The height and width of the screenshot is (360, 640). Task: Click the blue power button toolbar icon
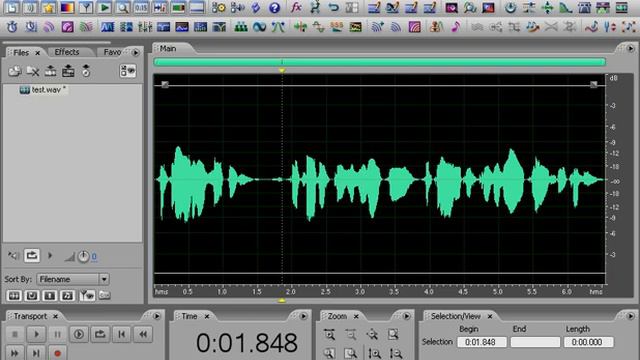pyautogui.click(x=510, y=7)
